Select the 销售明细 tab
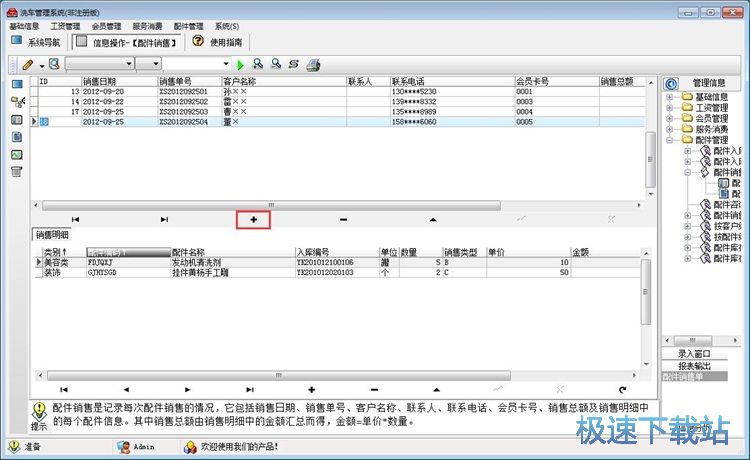 click(52, 234)
